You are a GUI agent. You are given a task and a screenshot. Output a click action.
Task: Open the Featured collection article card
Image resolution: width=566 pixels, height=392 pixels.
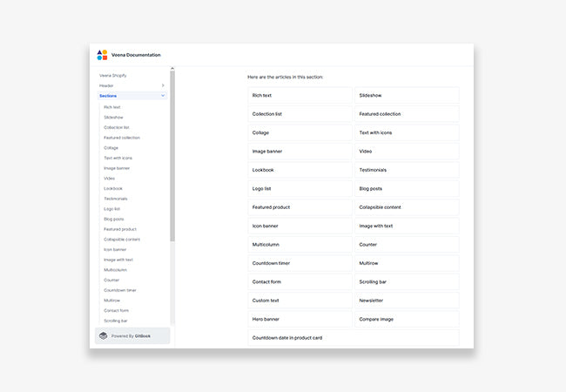[x=407, y=114]
